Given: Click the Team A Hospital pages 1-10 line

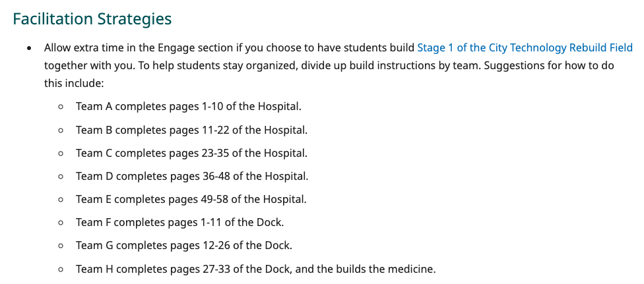Looking at the screenshot, I should click(x=189, y=106).
